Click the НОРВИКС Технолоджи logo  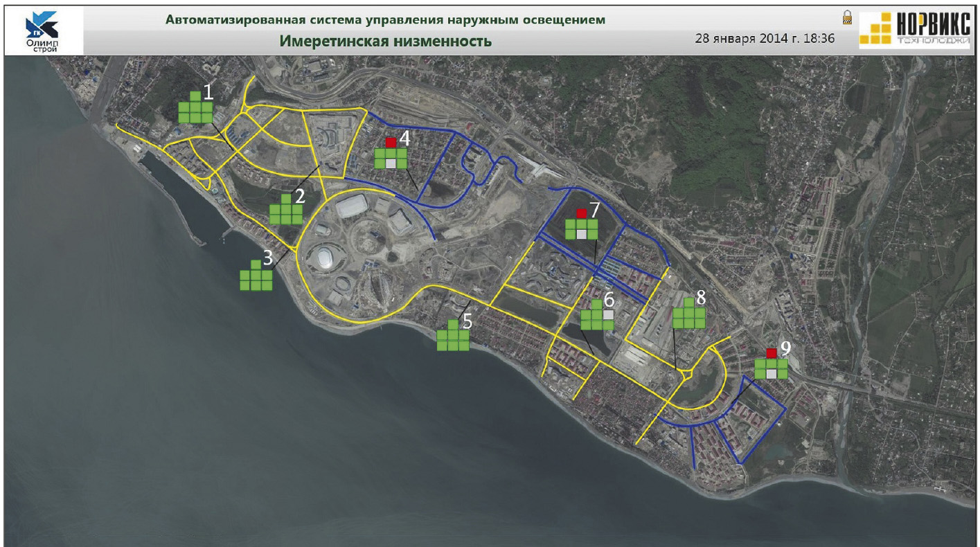click(915, 29)
